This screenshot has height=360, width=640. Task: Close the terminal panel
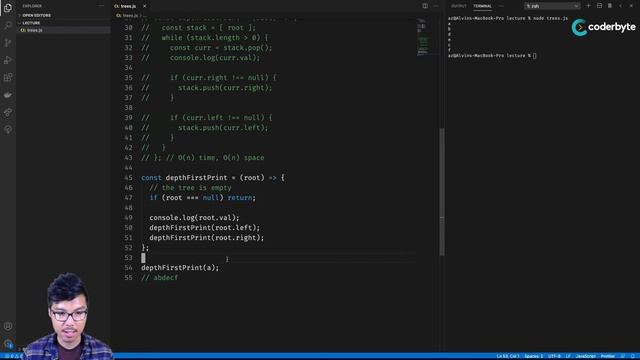[x=631, y=6]
